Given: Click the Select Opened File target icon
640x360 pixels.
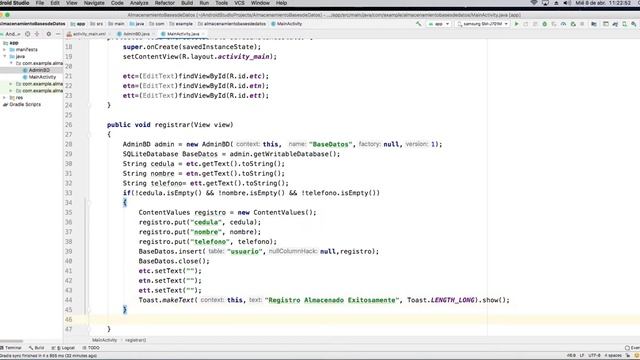Looking at the screenshot, I should (27, 34).
